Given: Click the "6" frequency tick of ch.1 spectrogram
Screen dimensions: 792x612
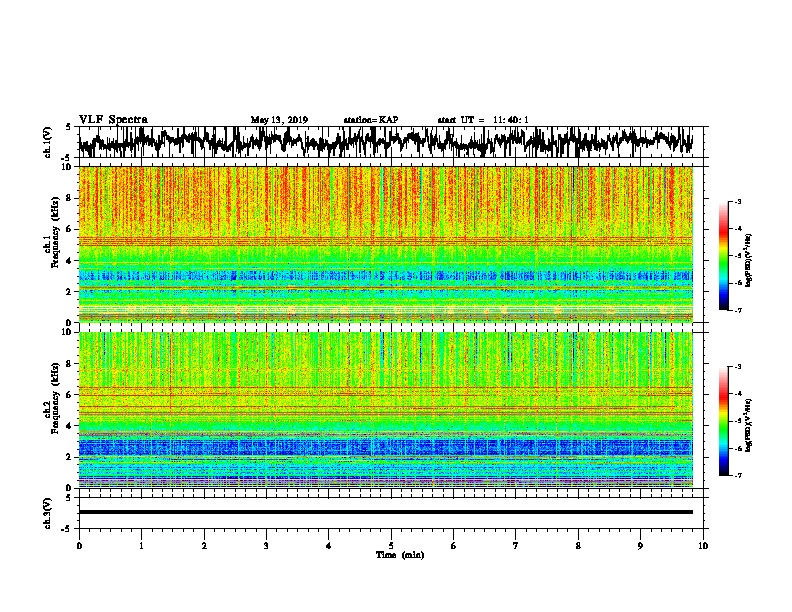Looking at the screenshot, I should coord(70,229).
